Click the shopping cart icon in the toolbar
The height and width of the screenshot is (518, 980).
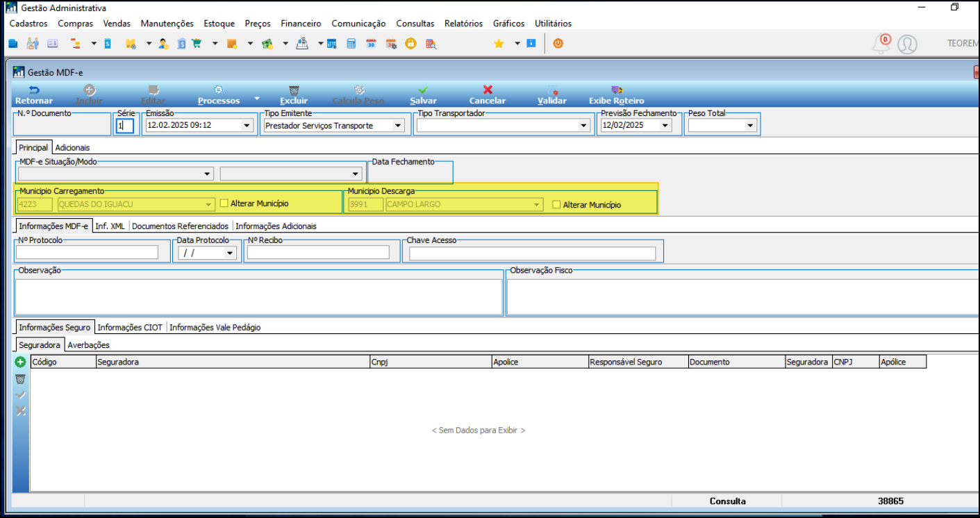(x=197, y=43)
